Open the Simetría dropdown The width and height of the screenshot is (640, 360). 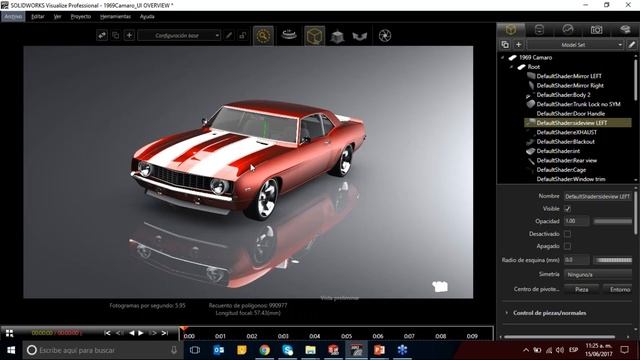598,275
